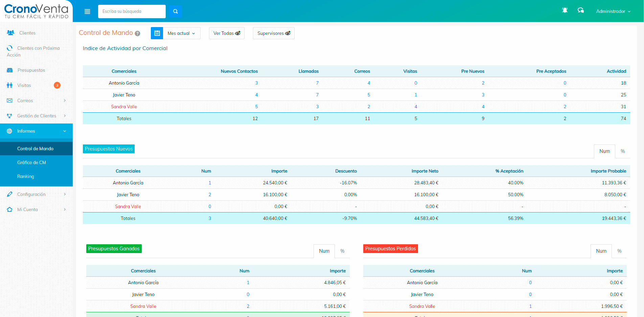This screenshot has width=644, height=317.
Task: Open the notifications bell icon
Action: coord(565,10)
